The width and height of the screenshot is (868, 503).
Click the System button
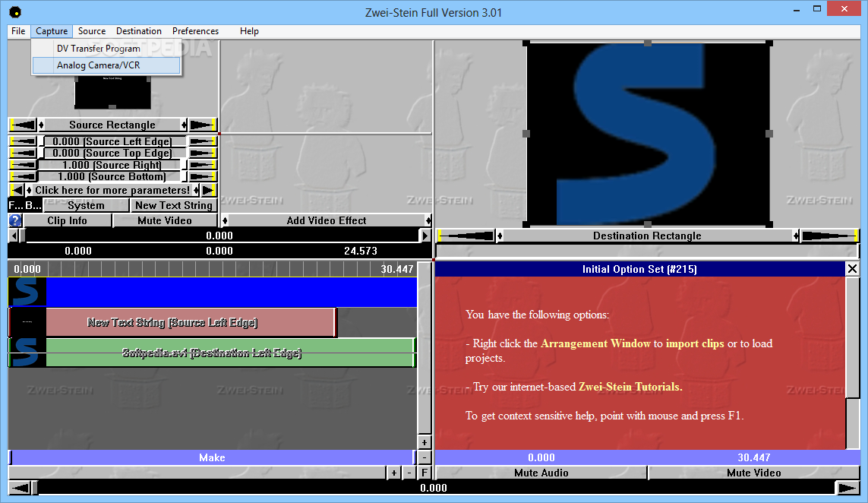(86, 205)
